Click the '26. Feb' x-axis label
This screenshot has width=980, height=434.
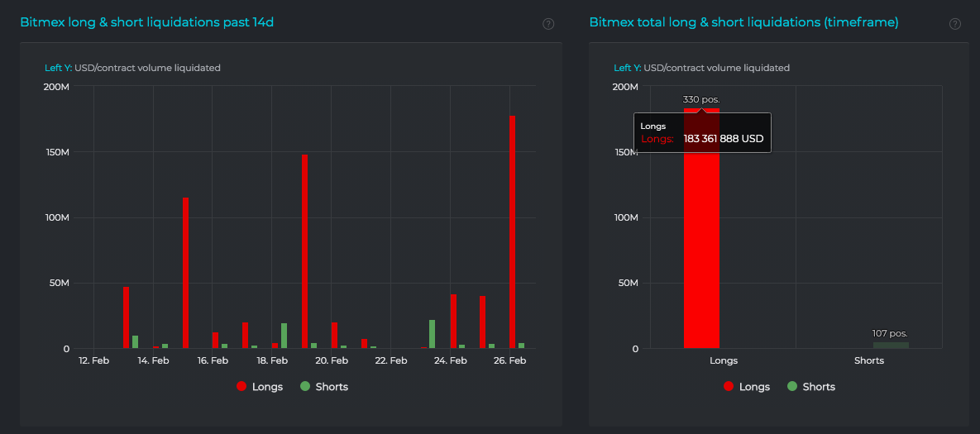click(510, 361)
